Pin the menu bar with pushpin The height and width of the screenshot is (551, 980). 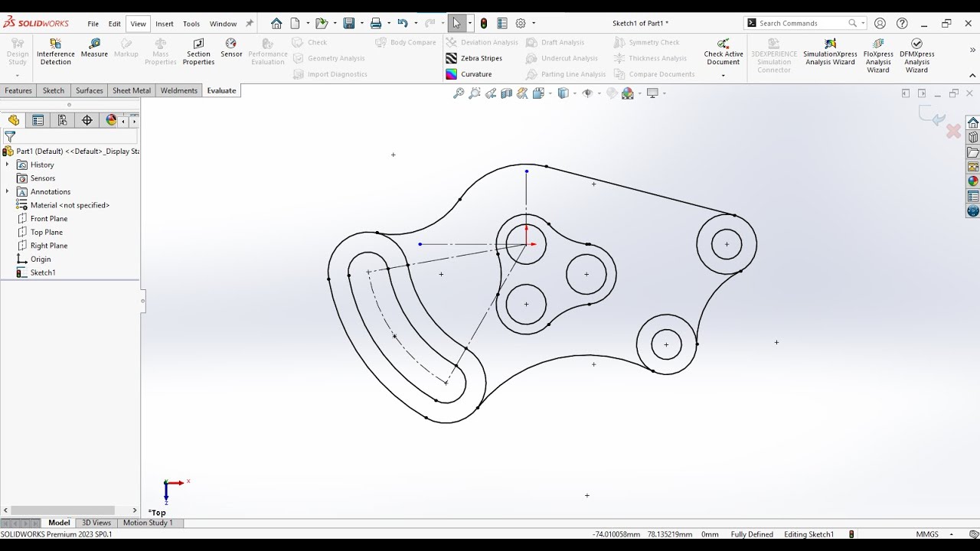click(250, 23)
